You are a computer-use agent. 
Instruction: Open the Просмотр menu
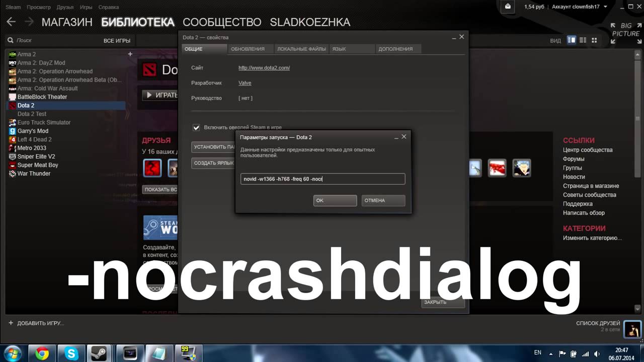tap(39, 8)
